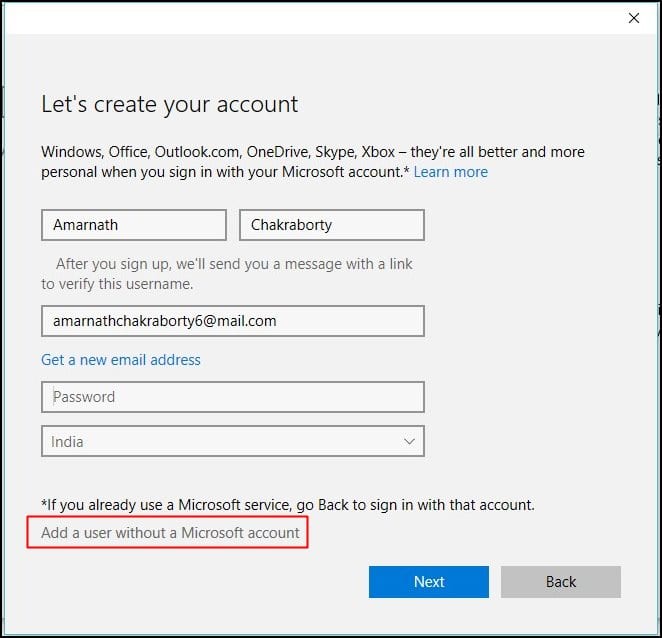Click the footnote about already using Microsoft service
Screen dimensions: 662x638
click(x=288, y=505)
